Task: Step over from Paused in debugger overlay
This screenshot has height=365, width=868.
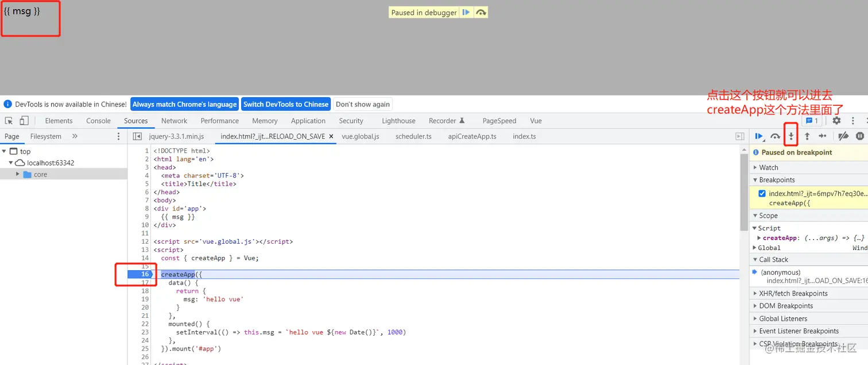Action: coord(481,12)
